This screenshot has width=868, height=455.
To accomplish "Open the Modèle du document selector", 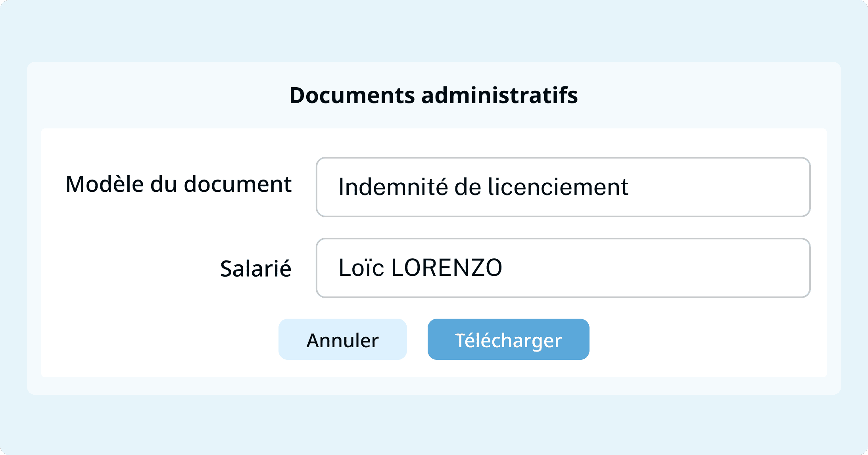I will (x=563, y=187).
